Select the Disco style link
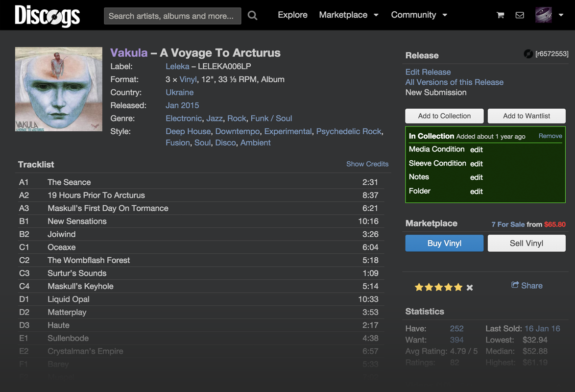The image size is (575, 392). tap(225, 143)
